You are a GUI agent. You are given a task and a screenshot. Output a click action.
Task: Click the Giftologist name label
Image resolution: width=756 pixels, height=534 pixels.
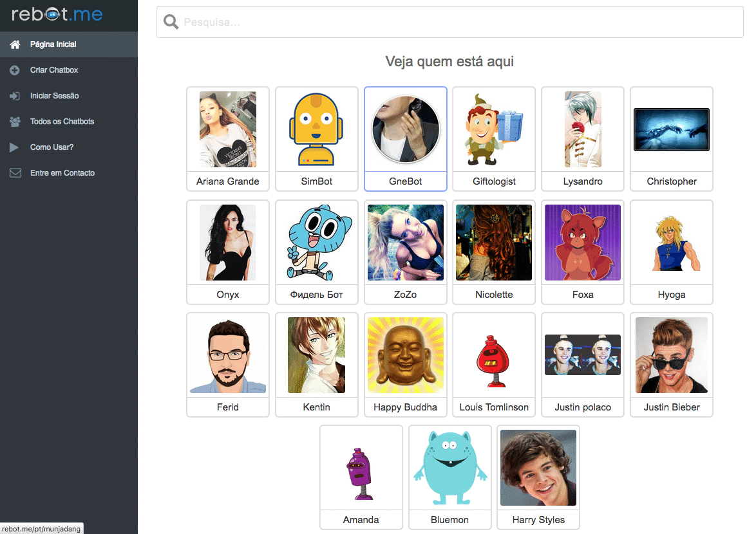tap(494, 181)
